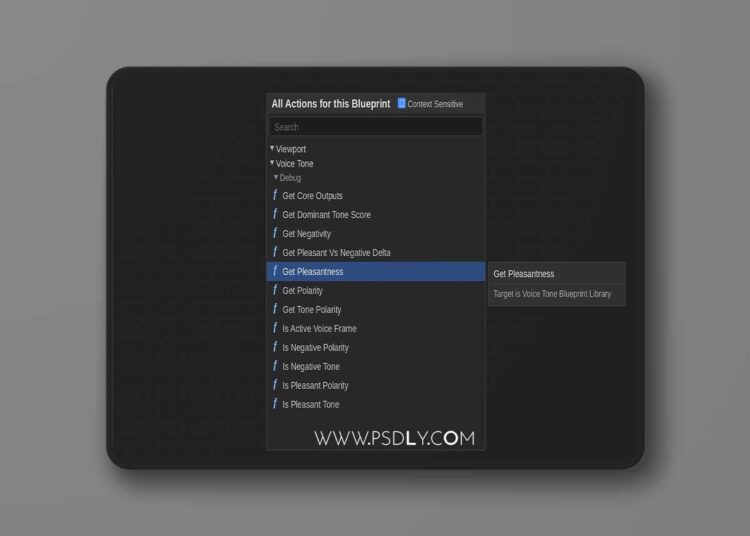Collapse the Viewport category arrow
The width and height of the screenshot is (750, 536).
click(272, 148)
